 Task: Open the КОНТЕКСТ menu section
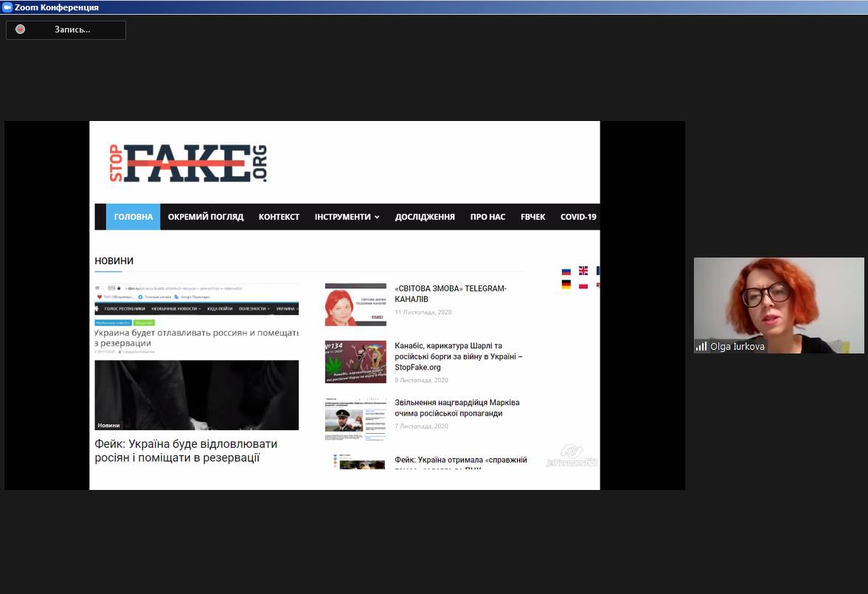tap(279, 217)
